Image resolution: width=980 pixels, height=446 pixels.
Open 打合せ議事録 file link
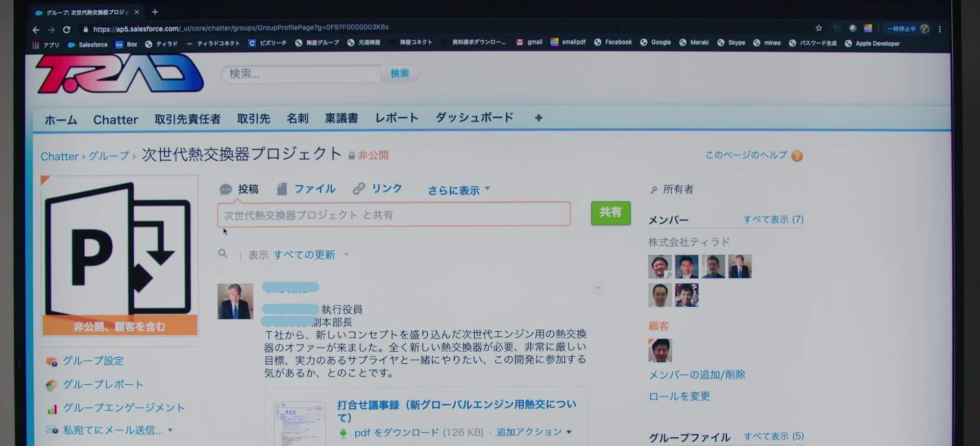click(x=456, y=411)
